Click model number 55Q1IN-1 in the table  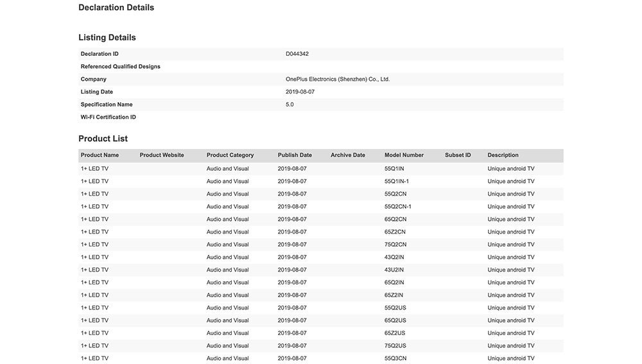tap(397, 182)
